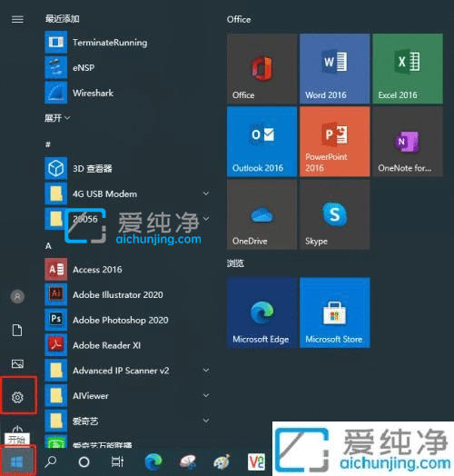This screenshot has width=454, height=476.
Task: Open TerminateRunning from recently added
Action: click(x=127, y=42)
